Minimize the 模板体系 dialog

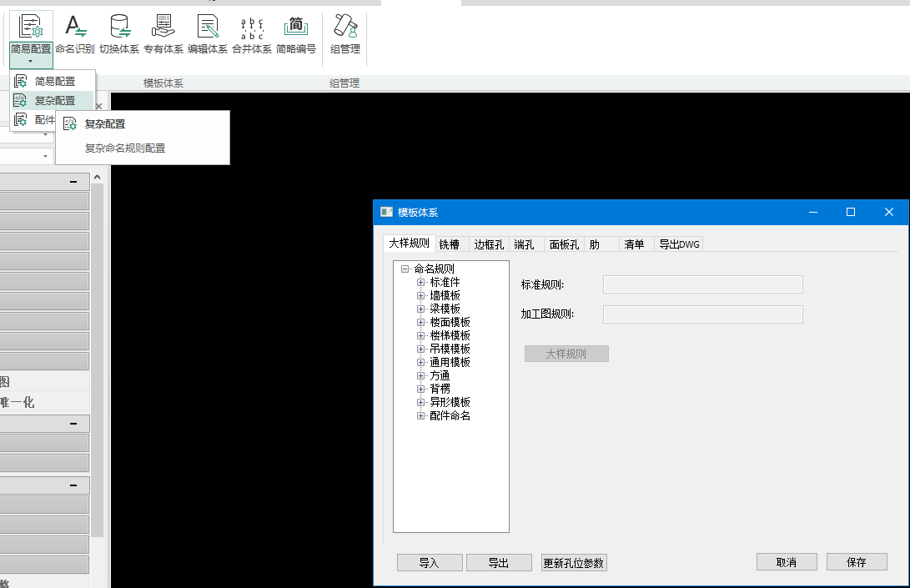[813, 212]
